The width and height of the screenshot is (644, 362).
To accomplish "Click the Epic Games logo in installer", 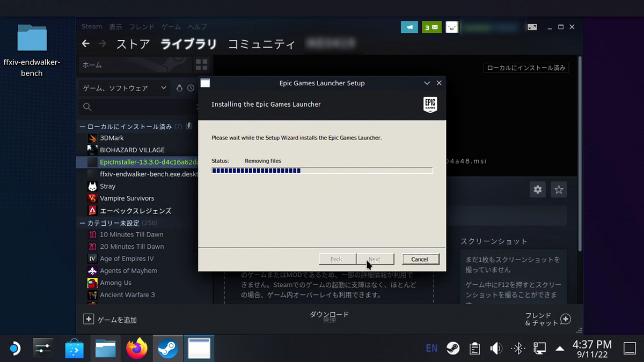I will (430, 105).
